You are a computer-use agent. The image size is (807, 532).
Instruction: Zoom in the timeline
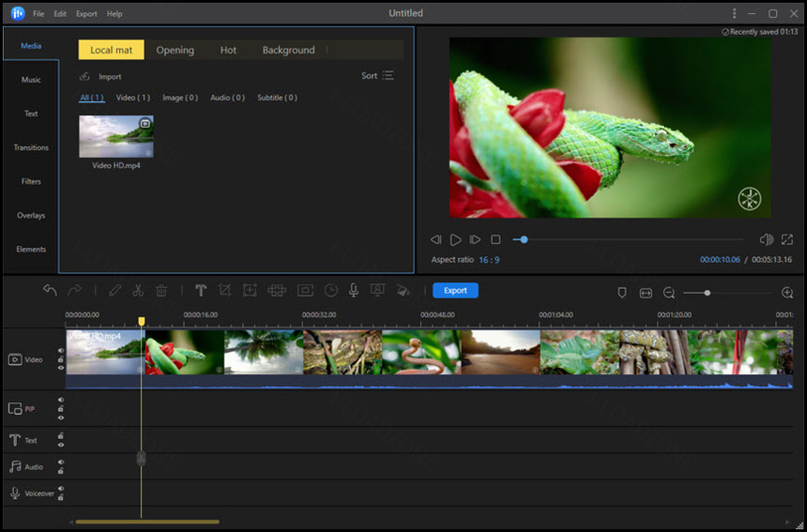(x=787, y=293)
